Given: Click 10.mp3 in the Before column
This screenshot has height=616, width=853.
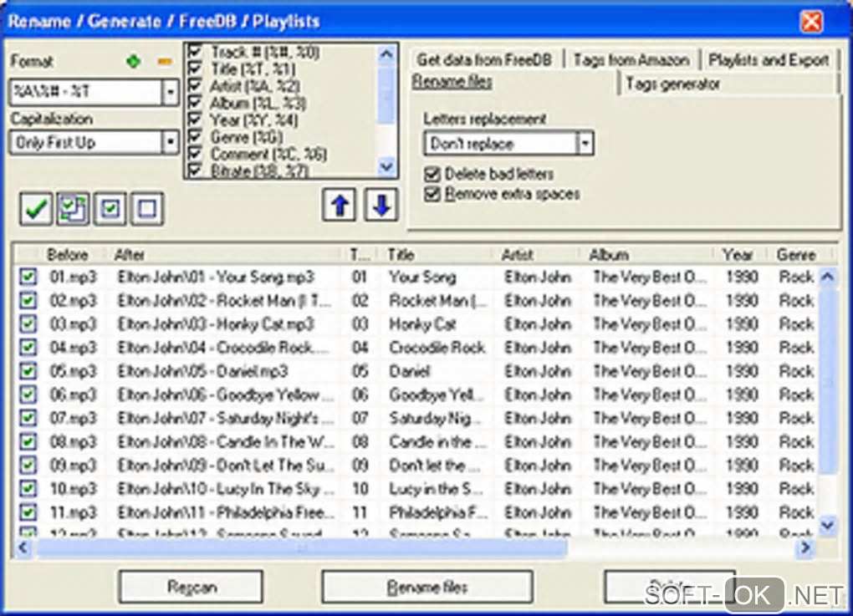Looking at the screenshot, I should click(x=73, y=489).
